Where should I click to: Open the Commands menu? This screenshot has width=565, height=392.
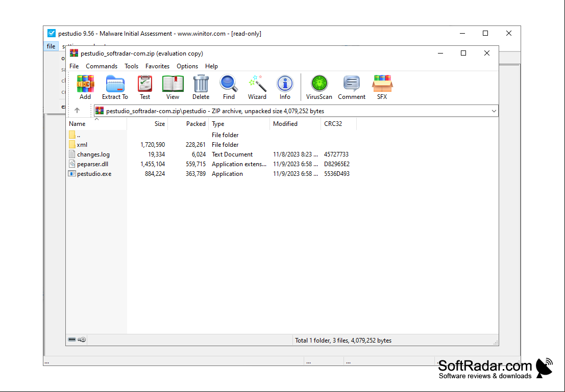pos(102,66)
